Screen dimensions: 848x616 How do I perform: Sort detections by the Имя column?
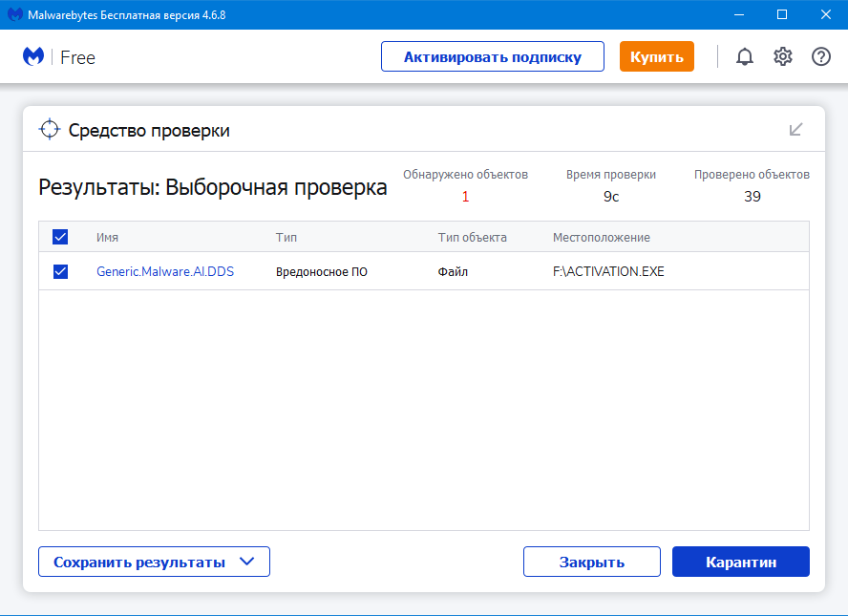click(107, 237)
